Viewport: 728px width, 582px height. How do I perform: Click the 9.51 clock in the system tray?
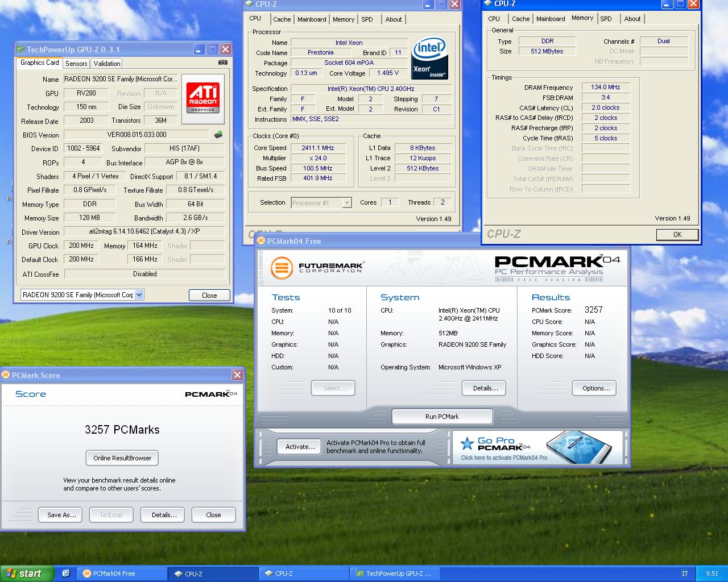point(712,573)
